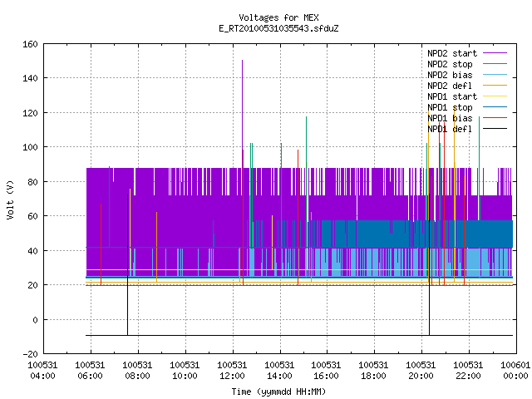Click the 'NPD2 stop' legend label
The height and width of the screenshot is (399, 532).
tap(450, 64)
